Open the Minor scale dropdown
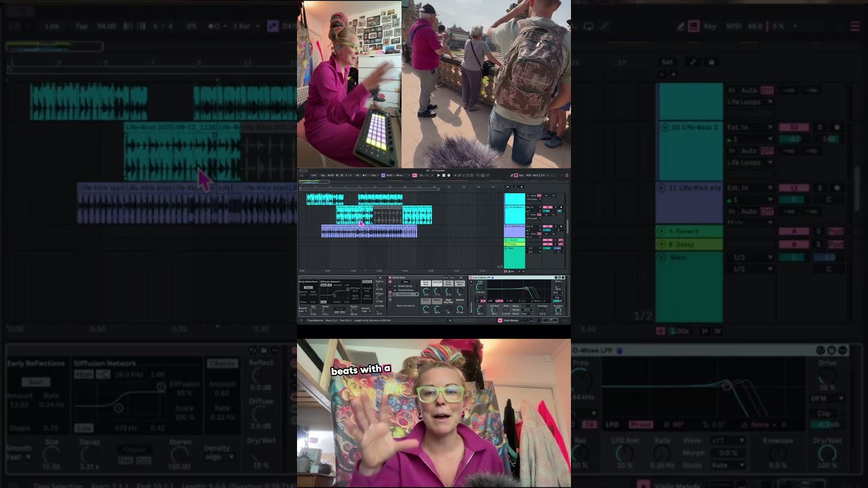This screenshot has height=488, width=868. pos(402,176)
